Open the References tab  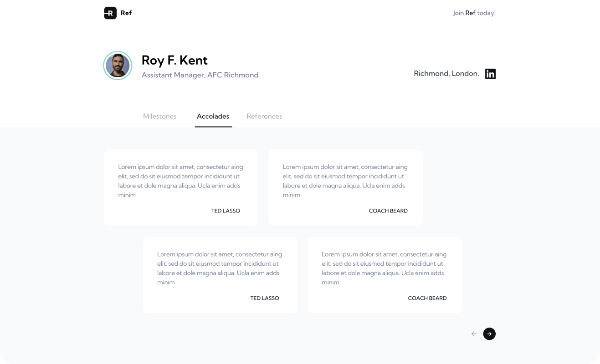click(264, 116)
